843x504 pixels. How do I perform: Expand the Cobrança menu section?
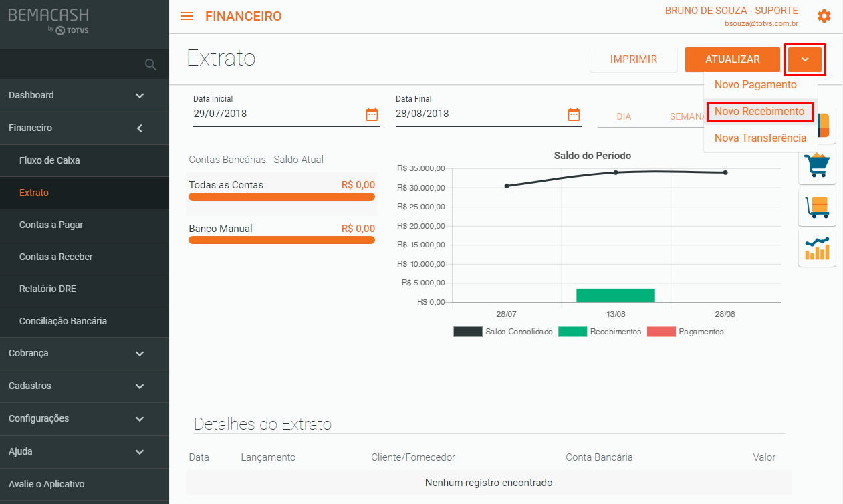(x=84, y=353)
